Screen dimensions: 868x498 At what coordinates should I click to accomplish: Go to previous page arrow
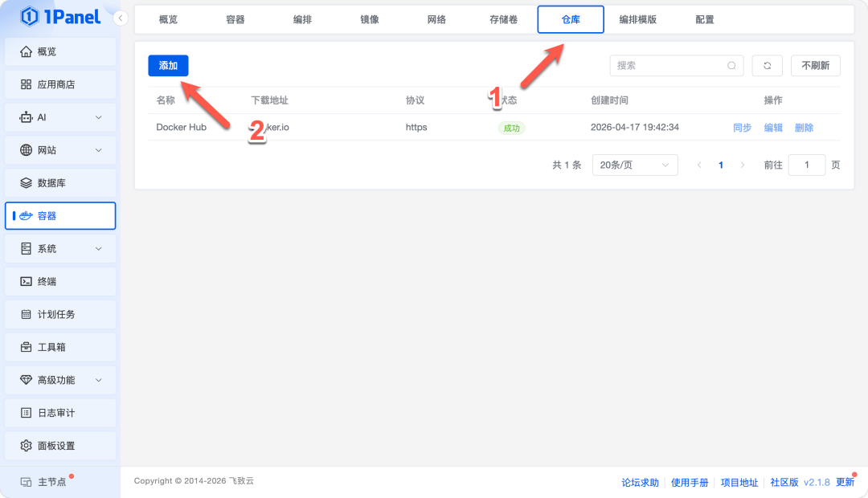[x=699, y=165]
